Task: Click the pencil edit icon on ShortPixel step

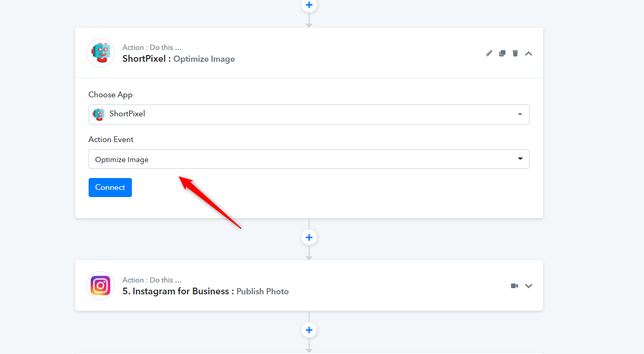Action: (489, 54)
